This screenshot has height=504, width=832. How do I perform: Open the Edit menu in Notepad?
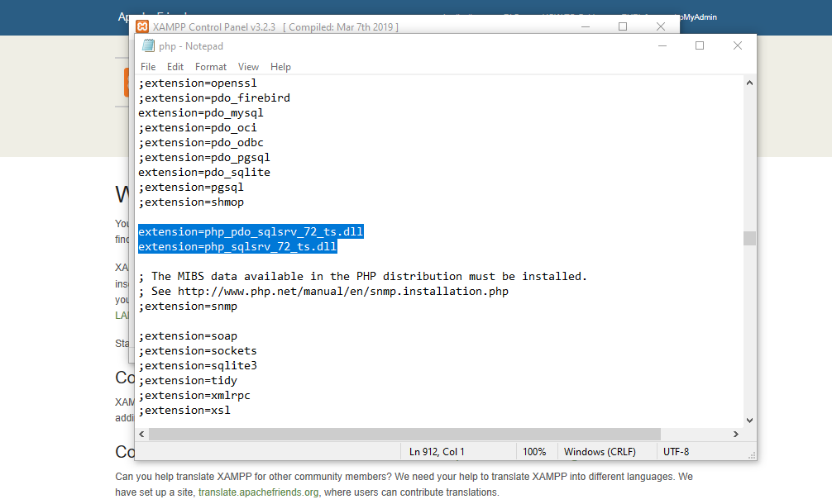click(x=175, y=67)
